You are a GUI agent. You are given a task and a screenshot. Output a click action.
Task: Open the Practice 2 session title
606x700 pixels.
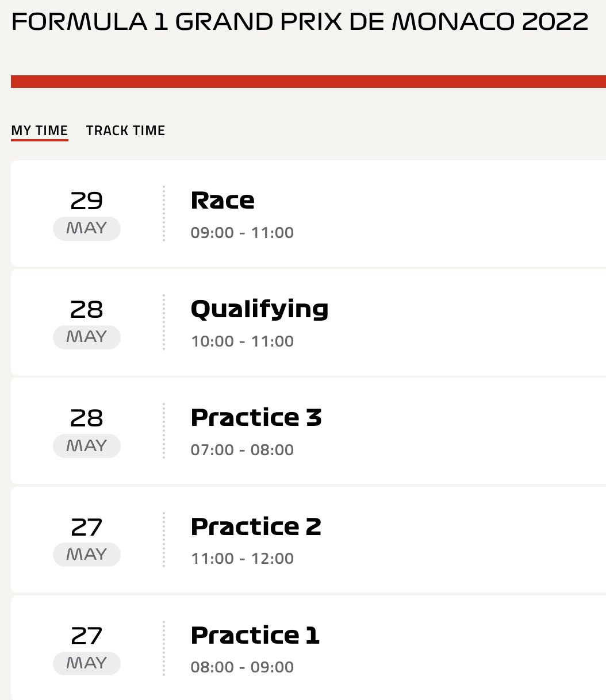tap(256, 526)
